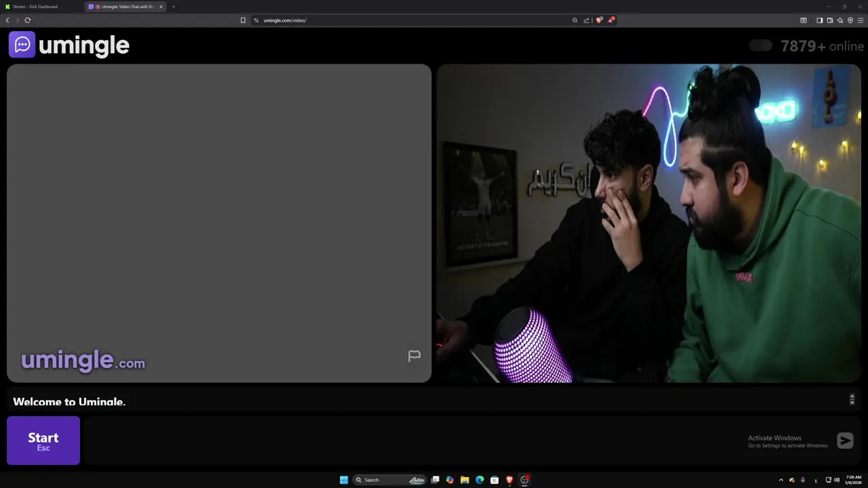Viewport: 868px width, 488px height.
Task: Click the browser back arrow
Action: [7, 20]
